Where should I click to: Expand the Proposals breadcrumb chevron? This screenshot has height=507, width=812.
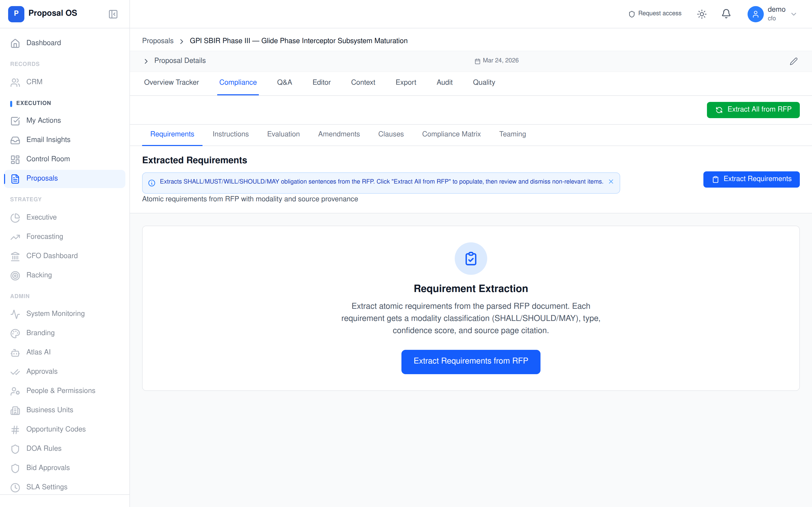[x=181, y=41]
